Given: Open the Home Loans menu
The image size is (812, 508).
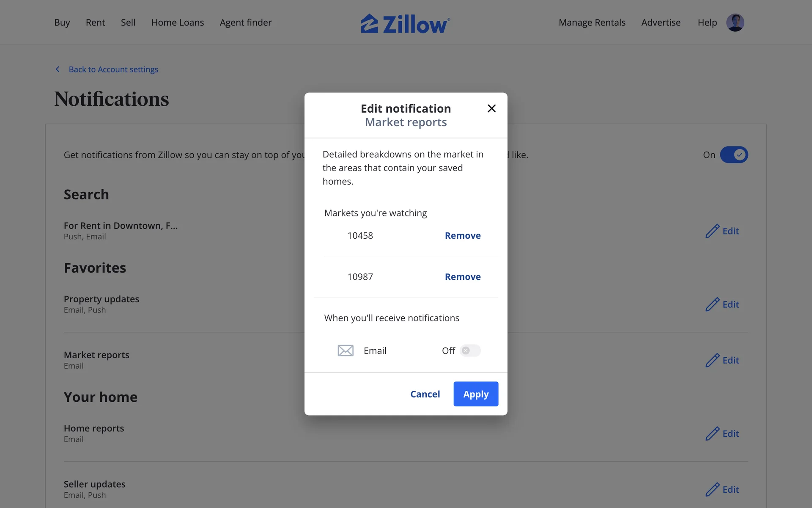Looking at the screenshot, I should (x=178, y=22).
